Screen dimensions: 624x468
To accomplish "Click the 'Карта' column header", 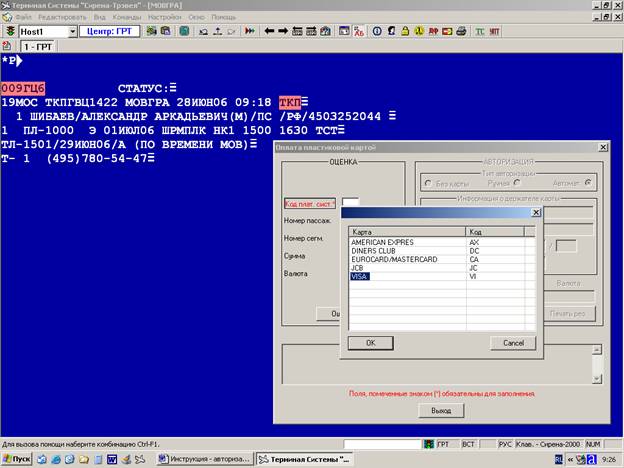I will pyautogui.click(x=407, y=232).
